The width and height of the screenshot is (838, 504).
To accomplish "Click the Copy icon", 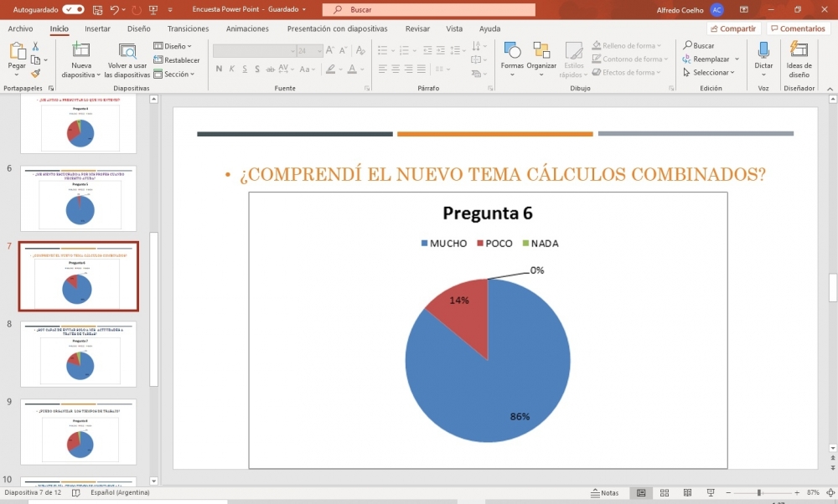I will pos(36,59).
